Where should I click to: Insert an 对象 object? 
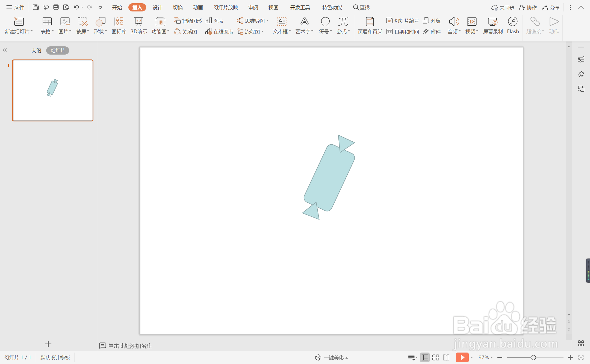point(432,21)
